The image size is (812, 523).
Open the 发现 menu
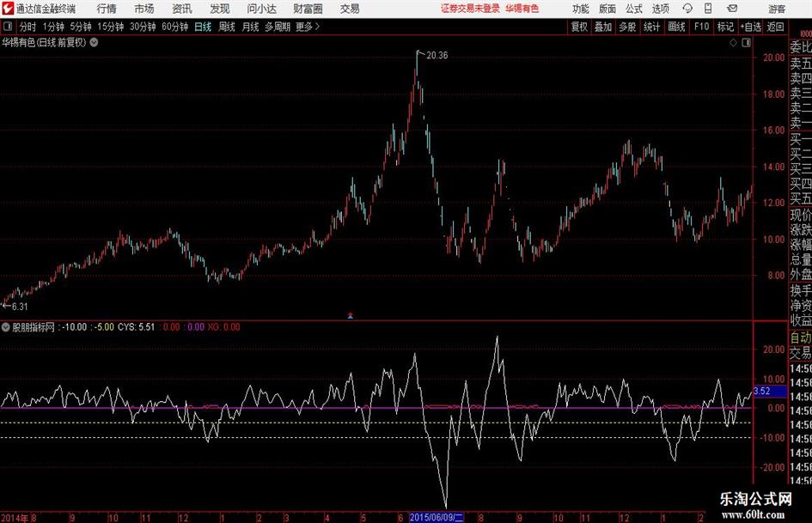click(220, 9)
